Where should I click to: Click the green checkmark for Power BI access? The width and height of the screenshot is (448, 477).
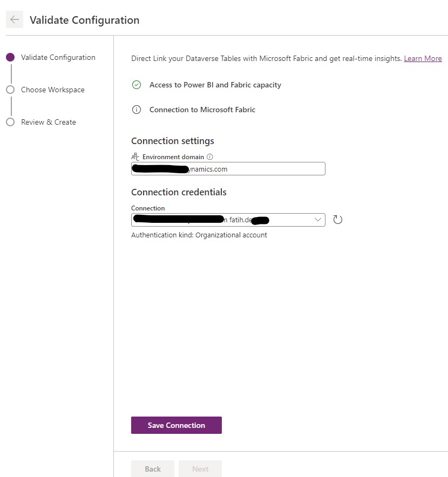(x=137, y=85)
